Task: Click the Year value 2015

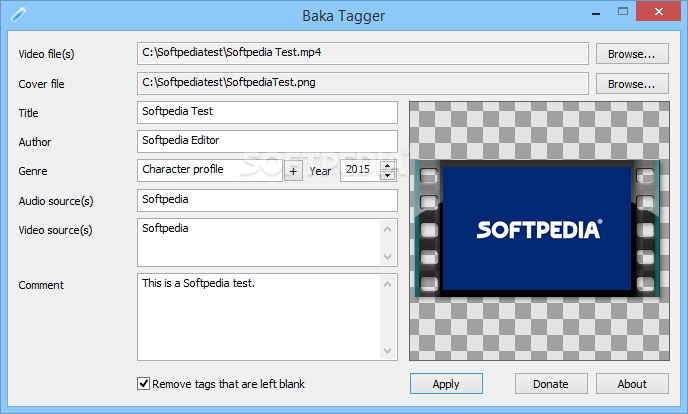Action: pyautogui.click(x=360, y=170)
